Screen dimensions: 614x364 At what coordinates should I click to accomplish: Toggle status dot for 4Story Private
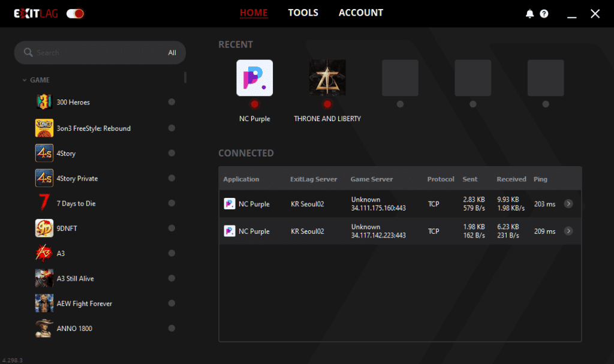click(x=171, y=178)
